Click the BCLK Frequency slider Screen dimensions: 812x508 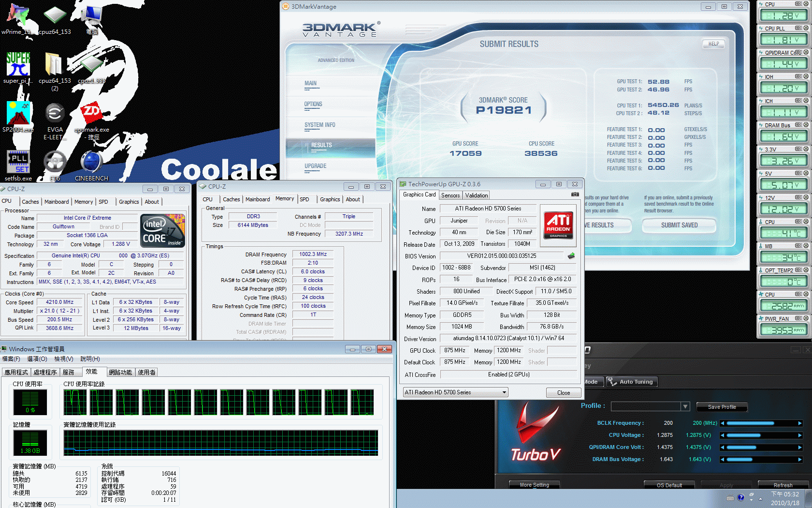[761, 423]
